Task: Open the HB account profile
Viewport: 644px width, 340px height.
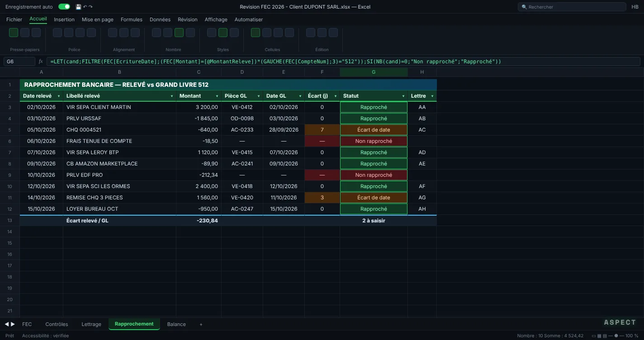Action: [635, 7]
